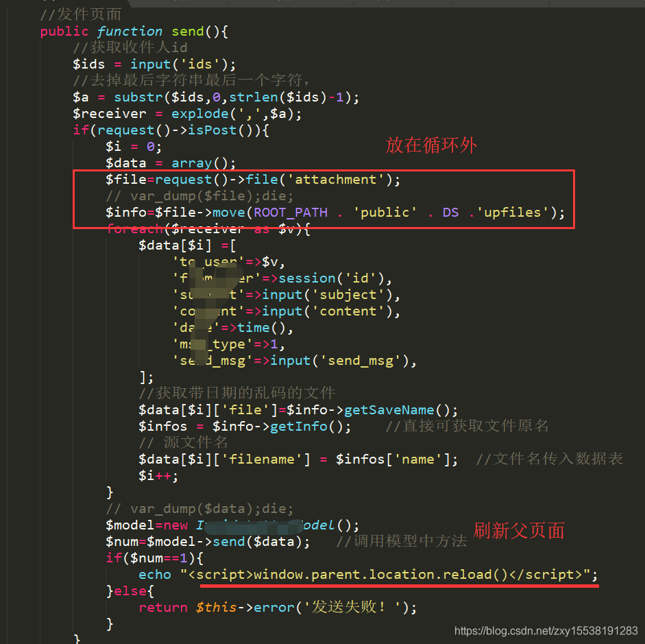
Task: Click the 'msg_type'=>1 array entry
Action: pos(228,344)
